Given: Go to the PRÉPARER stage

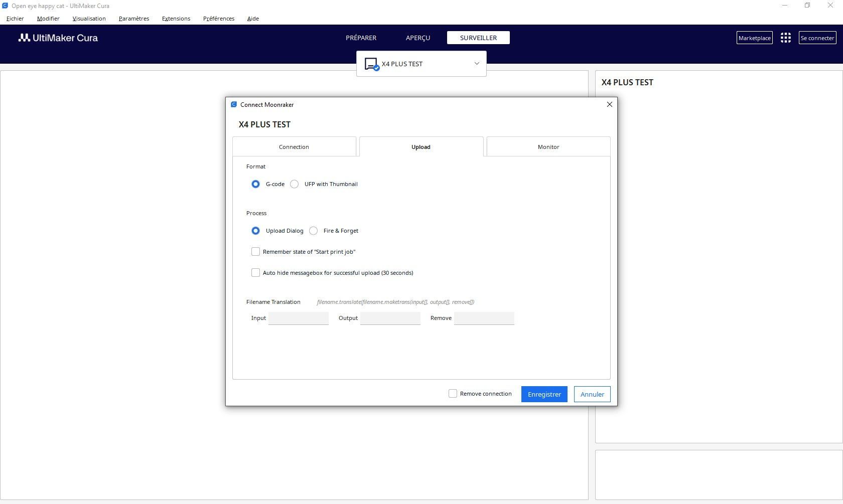Looking at the screenshot, I should click(x=361, y=38).
